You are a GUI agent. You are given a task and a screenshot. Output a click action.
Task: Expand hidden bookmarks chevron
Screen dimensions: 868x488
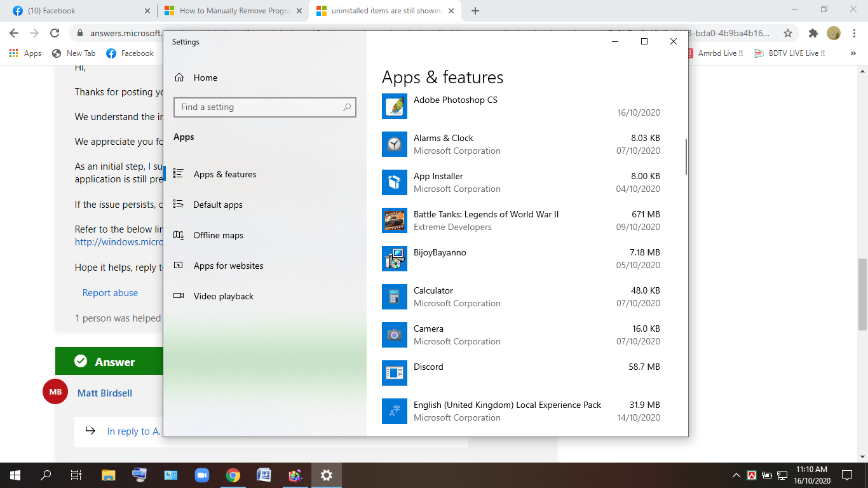coord(853,53)
